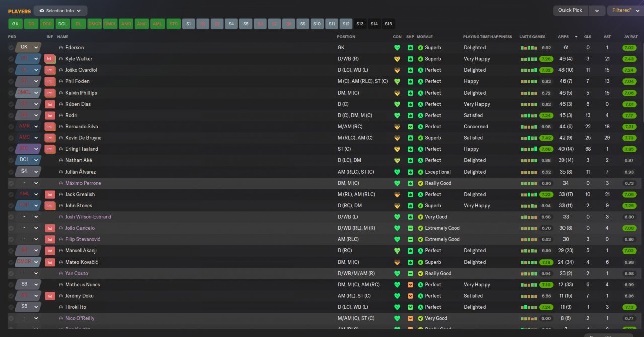This screenshot has width=644, height=337.
Task: Toggle the picked circle for Erling Haaland's row
Action: (x=11, y=149)
